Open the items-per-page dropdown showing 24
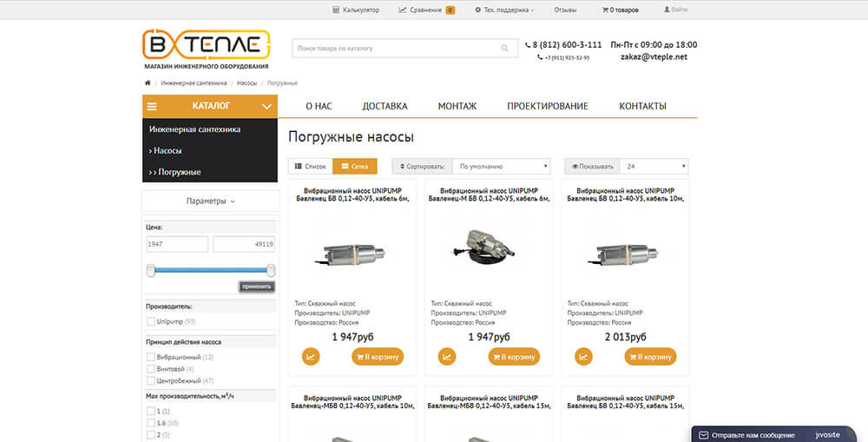This screenshot has width=868, height=442. (654, 166)
